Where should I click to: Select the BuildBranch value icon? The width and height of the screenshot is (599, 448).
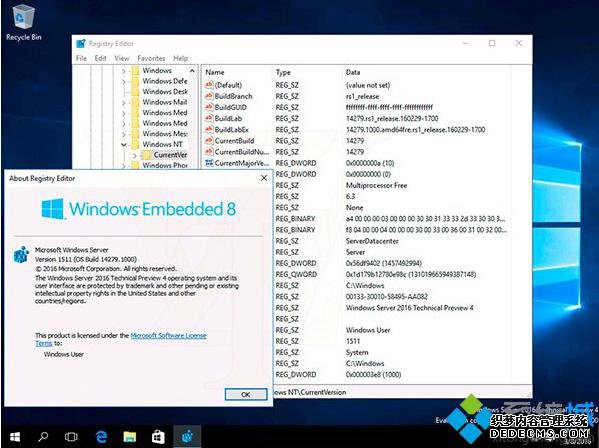(x=209, y=96)
